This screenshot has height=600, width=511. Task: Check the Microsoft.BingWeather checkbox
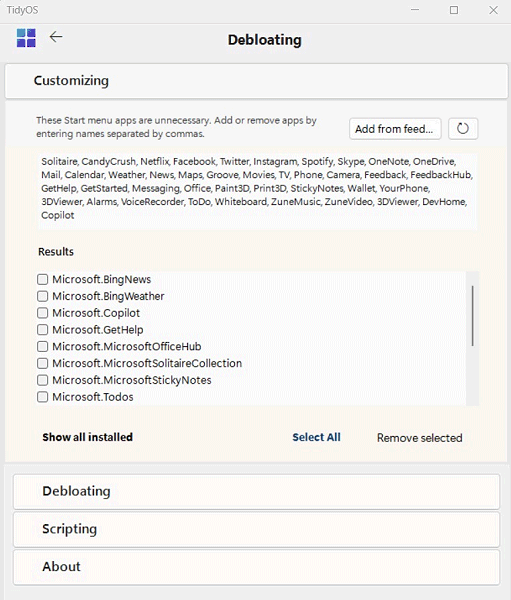click(x=42, y=296)
